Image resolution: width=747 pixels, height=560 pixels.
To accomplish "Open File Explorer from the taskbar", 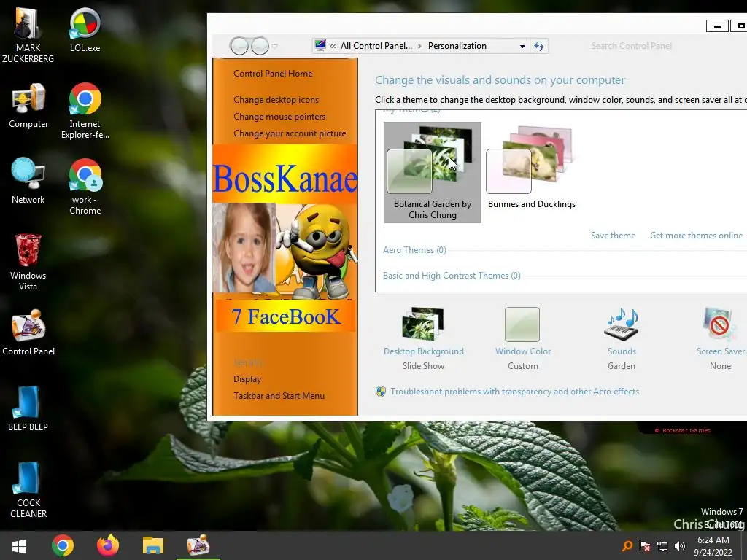I will point(153,545).
